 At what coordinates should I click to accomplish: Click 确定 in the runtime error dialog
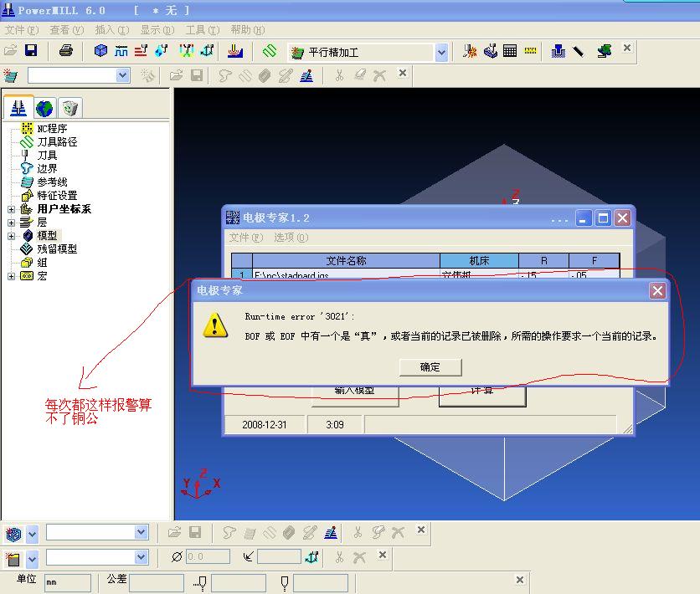click(430, 367)
